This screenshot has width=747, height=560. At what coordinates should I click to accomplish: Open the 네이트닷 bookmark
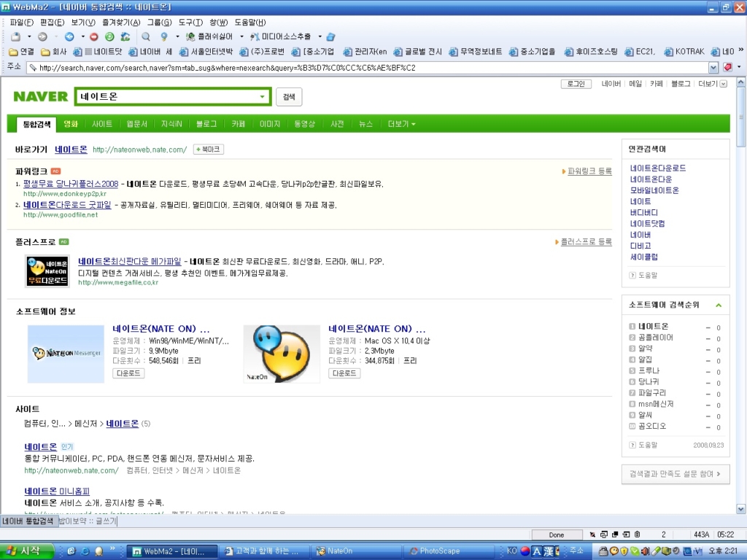[x=97, y=52]
